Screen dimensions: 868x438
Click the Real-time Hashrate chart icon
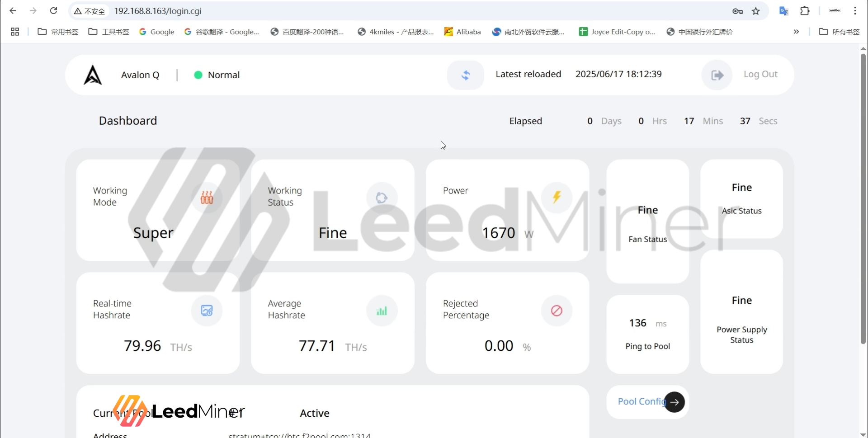pyautogui.click(x=207, y=311)
